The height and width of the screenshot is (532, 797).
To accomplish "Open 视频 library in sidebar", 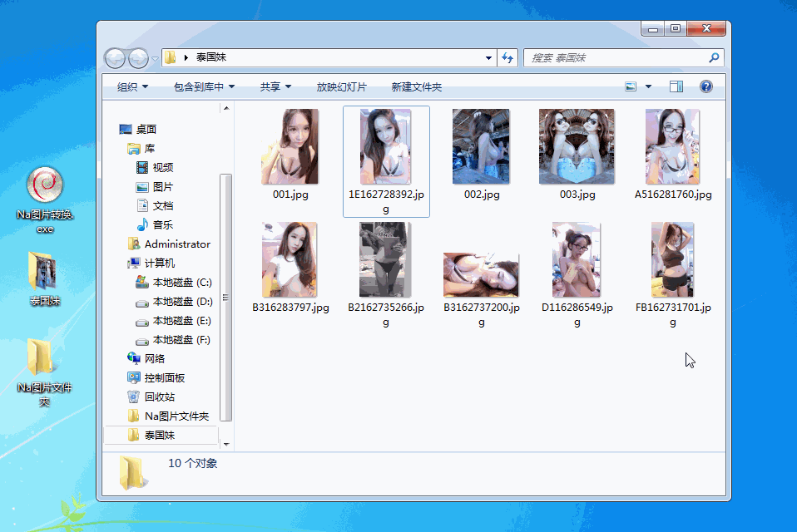I will point(155,168).
